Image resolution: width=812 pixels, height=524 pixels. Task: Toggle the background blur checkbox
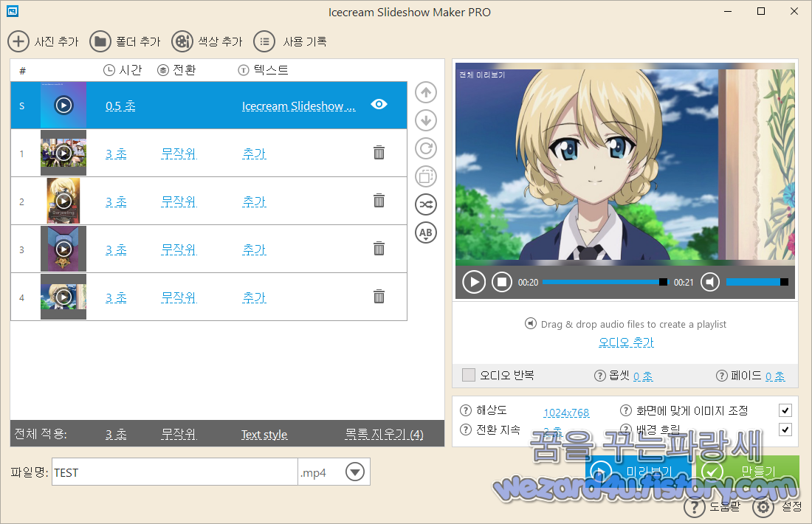[785, 430]
